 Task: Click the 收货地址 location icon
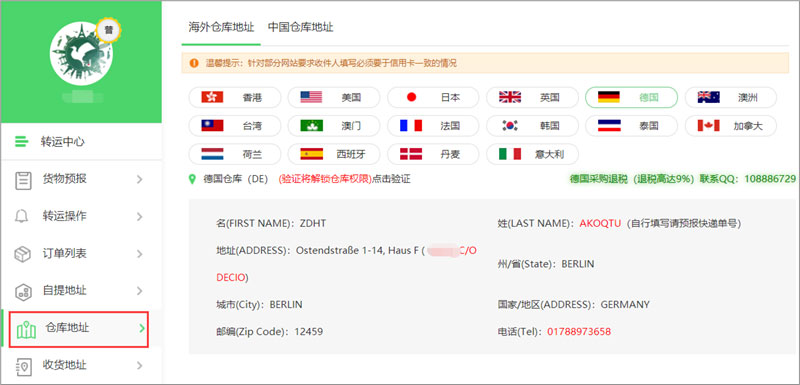click(23, 366)
